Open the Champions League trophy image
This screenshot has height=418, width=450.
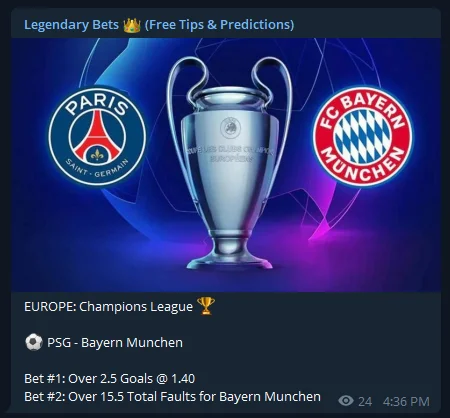click(x=230, y=162)
